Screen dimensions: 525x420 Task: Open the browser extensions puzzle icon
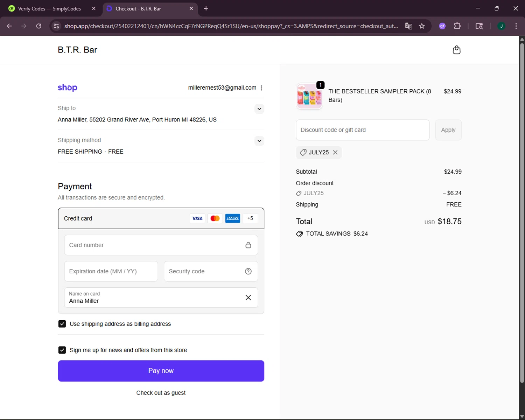coord(457,26)
